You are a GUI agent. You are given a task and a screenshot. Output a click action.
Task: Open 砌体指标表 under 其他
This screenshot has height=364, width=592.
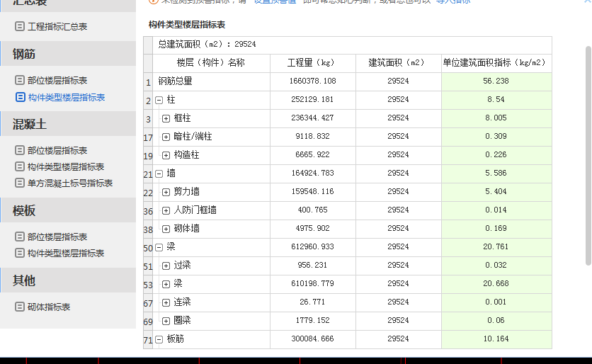coord(49,307)
